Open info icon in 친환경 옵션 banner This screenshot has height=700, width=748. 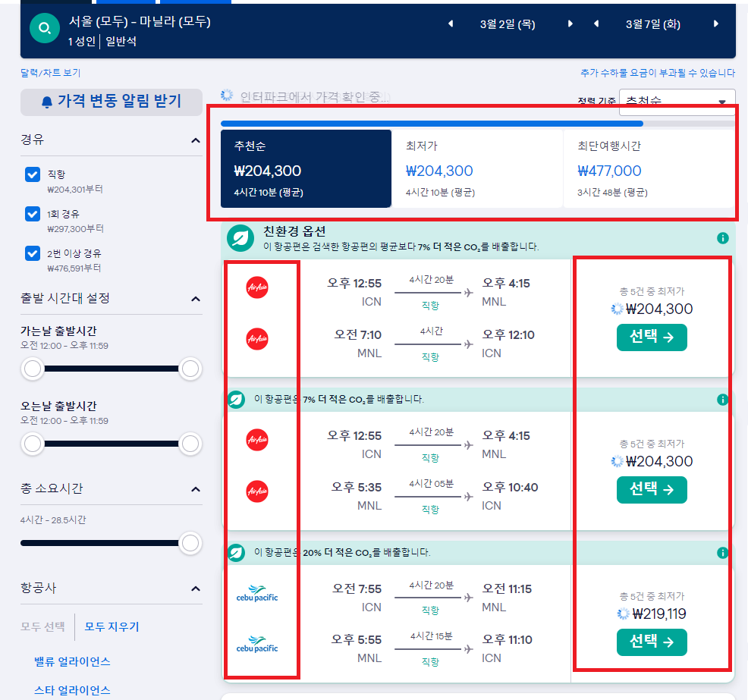tap(722, 238)
